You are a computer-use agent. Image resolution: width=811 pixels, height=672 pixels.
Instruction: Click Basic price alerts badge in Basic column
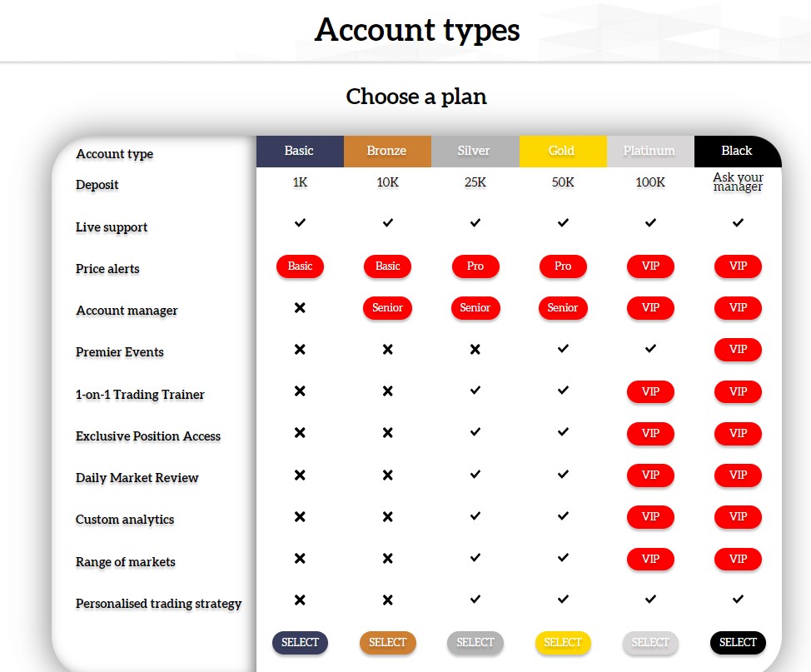[x=300, y=266]
